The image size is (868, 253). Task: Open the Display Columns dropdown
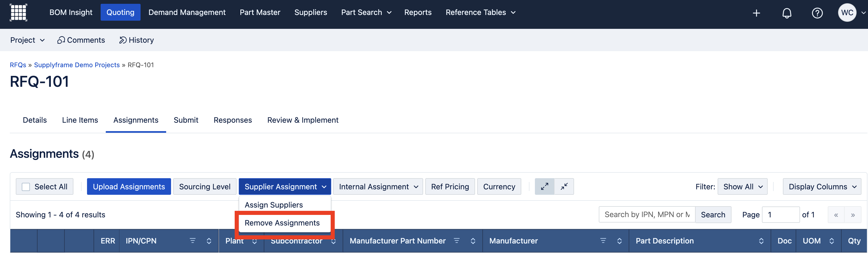822,187
